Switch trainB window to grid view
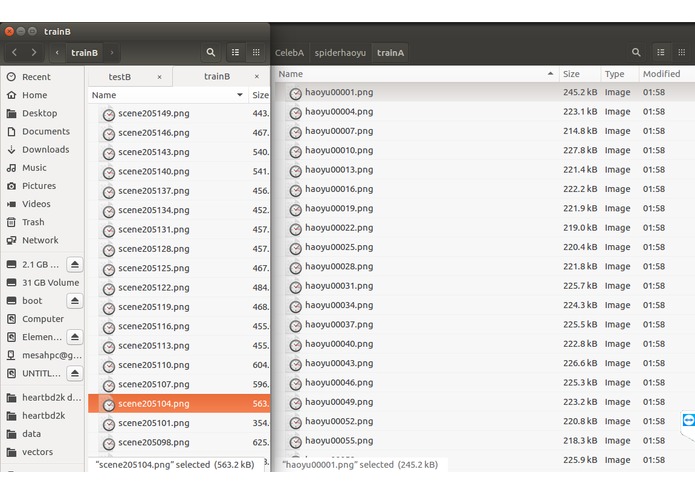 pyautogui.click(x=256, y=52)
